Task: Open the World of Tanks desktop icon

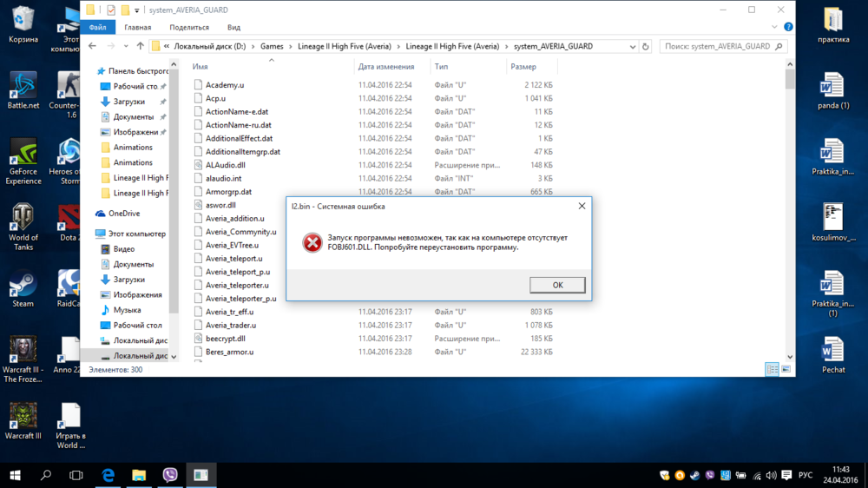Action: (x=23, y=220)
